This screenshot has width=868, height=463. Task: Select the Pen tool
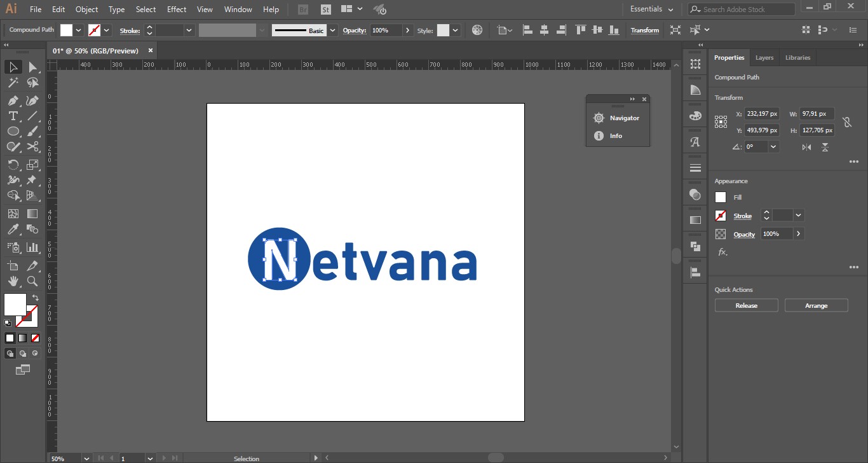(x=13, y=100)
